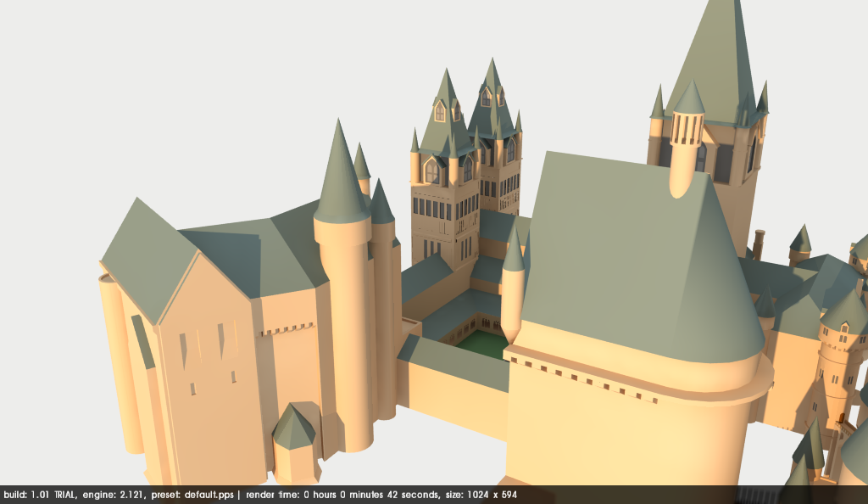Image resolution: width=868 pixels, height=504 pixels.
Task: Click the "engine: 2.121" status text
Action: coord(114,495)
